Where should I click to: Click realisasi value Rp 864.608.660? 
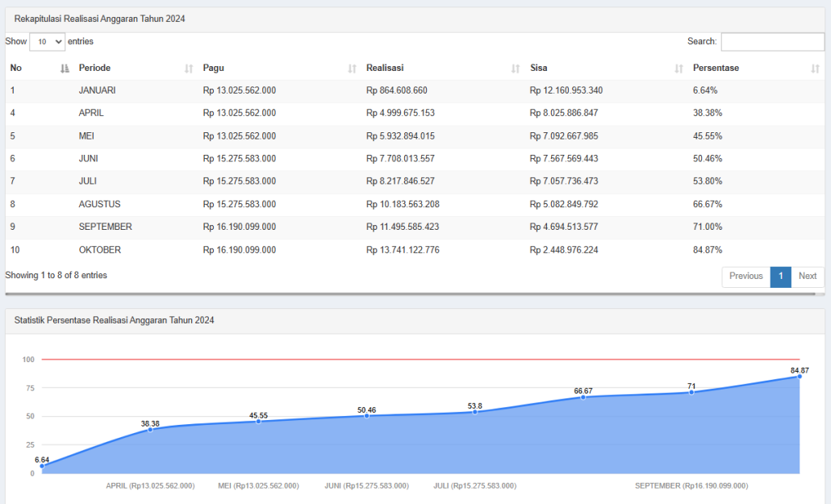[x=397, y=90]
